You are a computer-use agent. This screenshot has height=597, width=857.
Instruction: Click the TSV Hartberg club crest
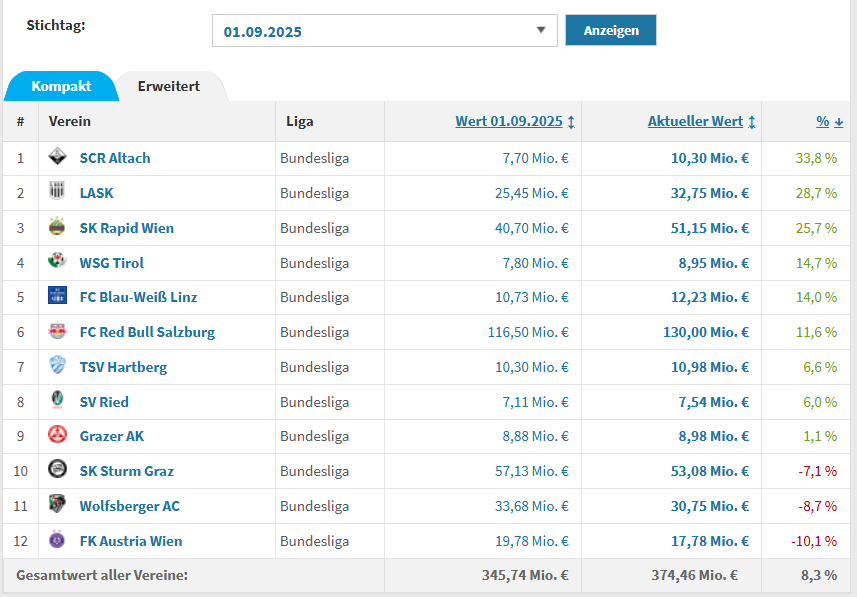pyautogui.click(x=57, y=366)
